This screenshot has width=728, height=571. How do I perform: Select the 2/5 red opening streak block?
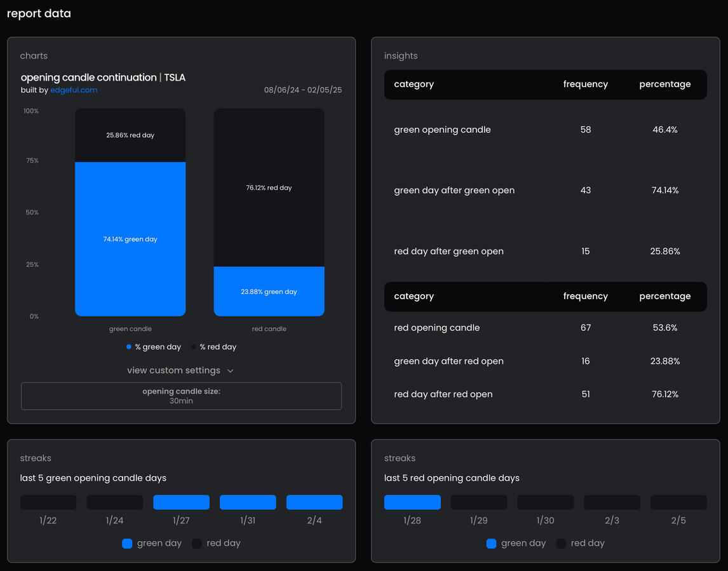click(678, 502)
